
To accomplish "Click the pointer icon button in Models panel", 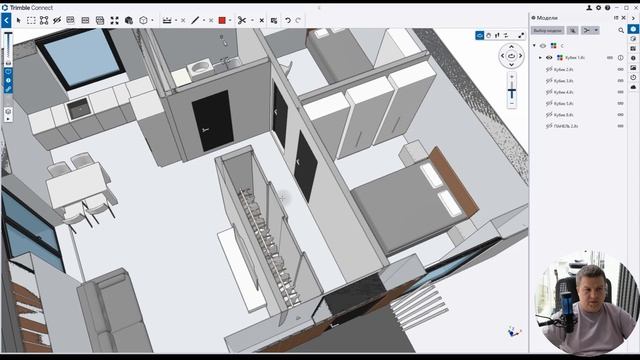I will [573, 31].
